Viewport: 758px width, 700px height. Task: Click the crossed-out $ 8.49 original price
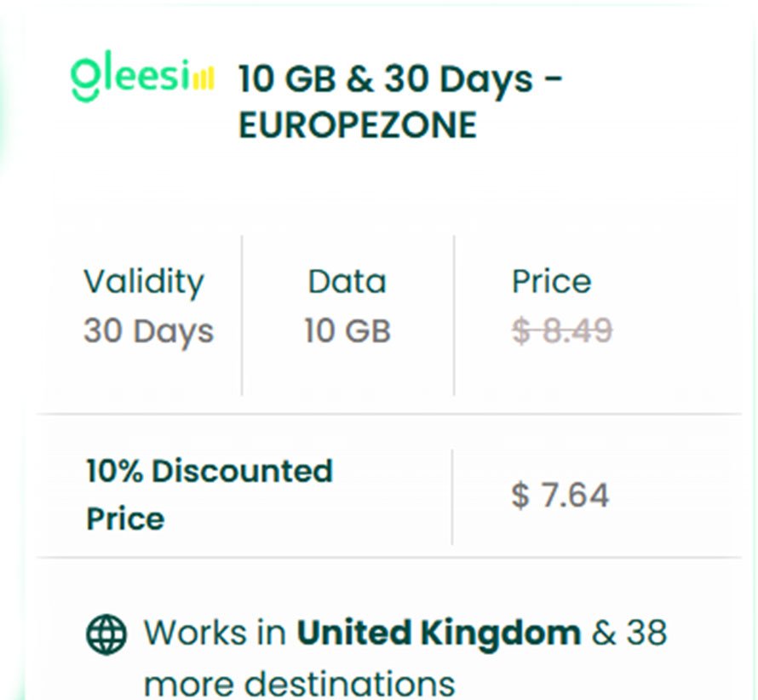(561, 330)
